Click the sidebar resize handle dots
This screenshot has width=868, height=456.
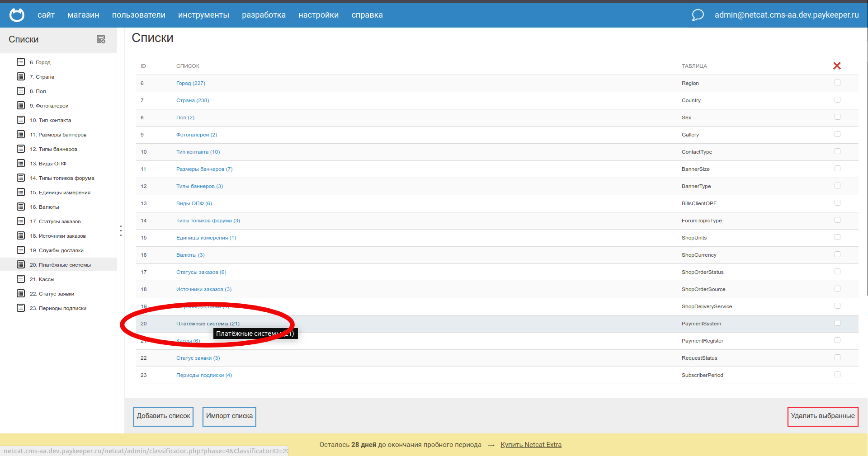pyautogui.click(x=121, y=230)
